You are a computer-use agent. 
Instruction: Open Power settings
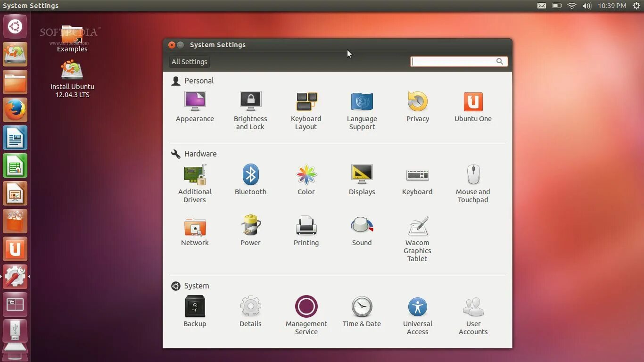click(x=250, y=231)
